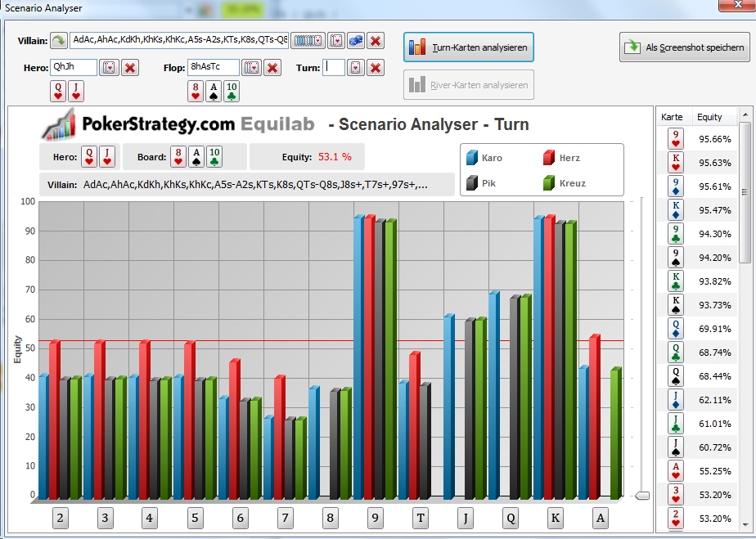Click the 9 rank button below chart
The image size is (756, 539).
[375, 519]
